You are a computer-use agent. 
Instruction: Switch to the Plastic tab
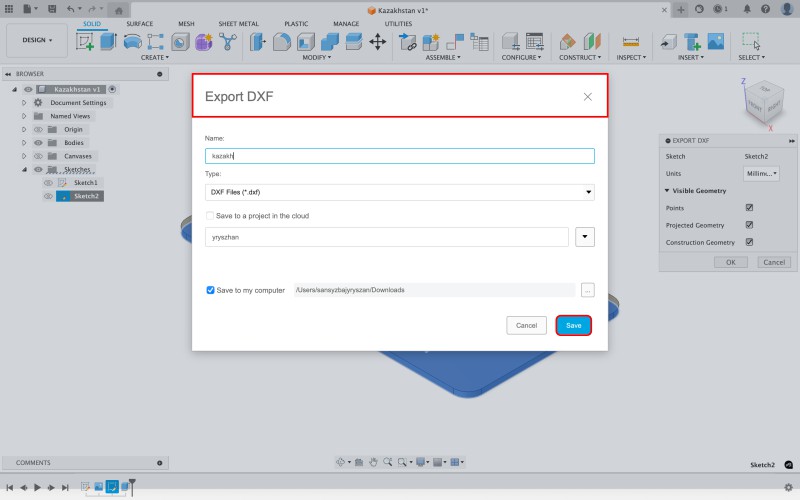pyautogui.click(x=296, y=23)
